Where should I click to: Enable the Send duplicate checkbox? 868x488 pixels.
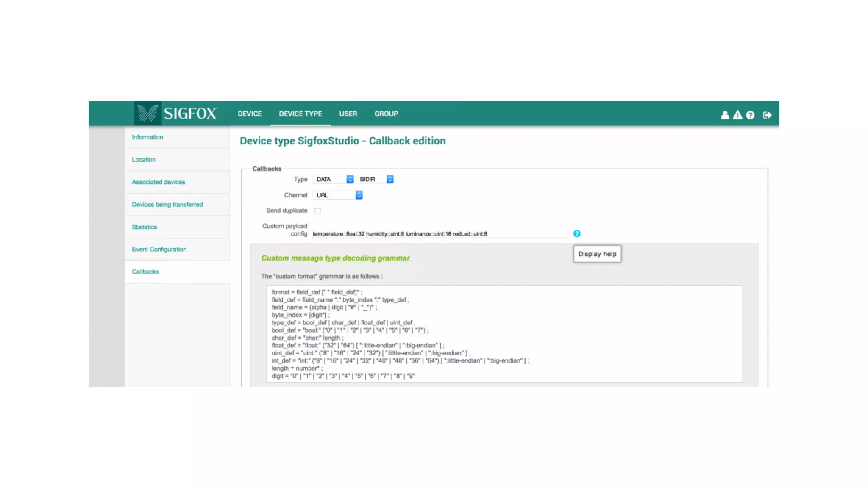click(x=317, y=211)
